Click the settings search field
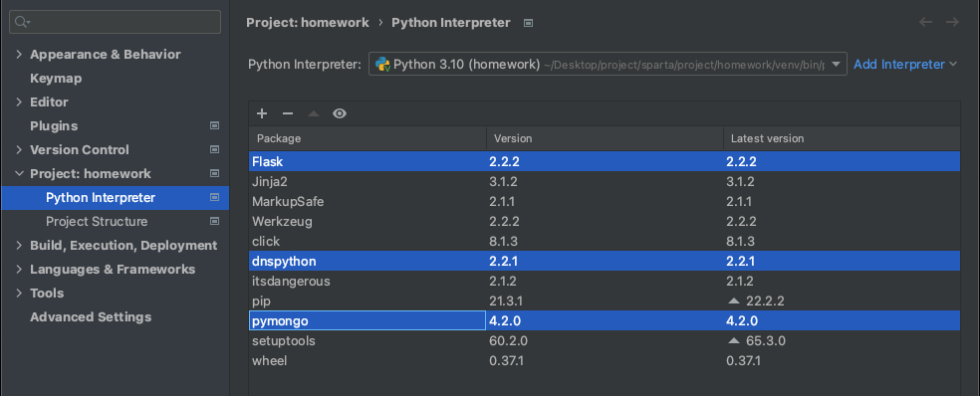This screenshot has height=396, width=980. click(115, 22)
